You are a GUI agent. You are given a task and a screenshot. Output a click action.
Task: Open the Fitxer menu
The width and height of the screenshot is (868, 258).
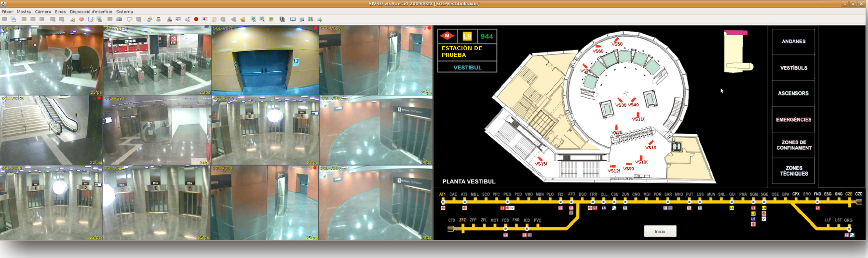[x=7, y=12]
